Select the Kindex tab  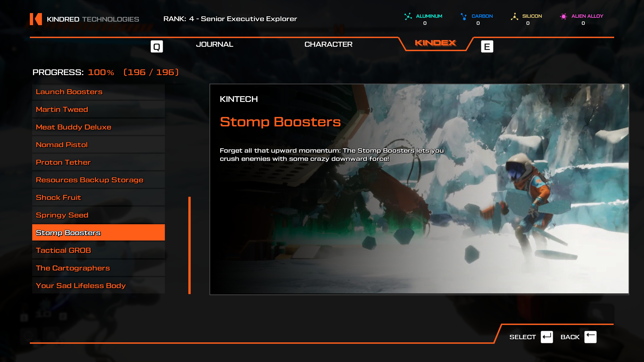pos(436,43)
